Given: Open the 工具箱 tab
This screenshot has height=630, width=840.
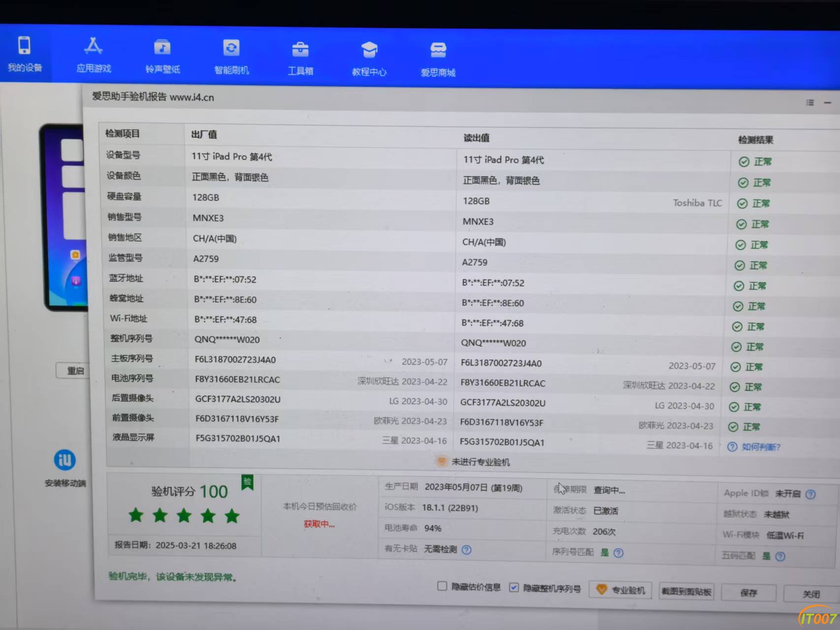Looking at the screenshot, I should (x=300, y=59).
